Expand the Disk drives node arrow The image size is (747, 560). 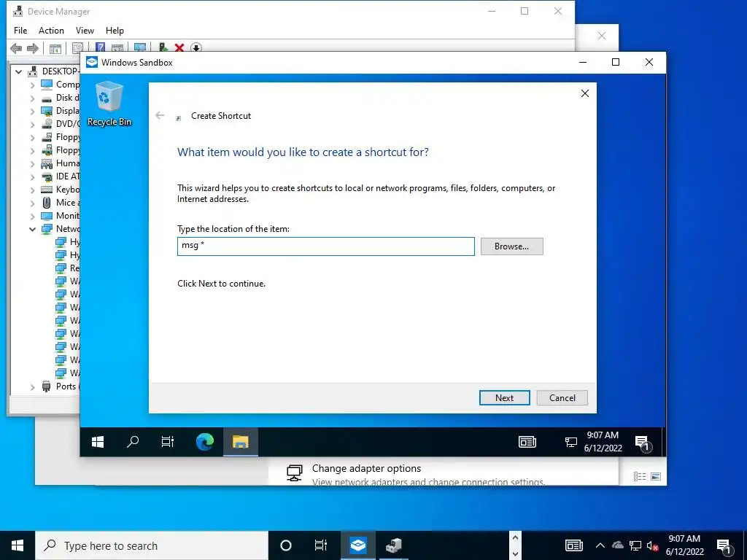coord(32,98)
